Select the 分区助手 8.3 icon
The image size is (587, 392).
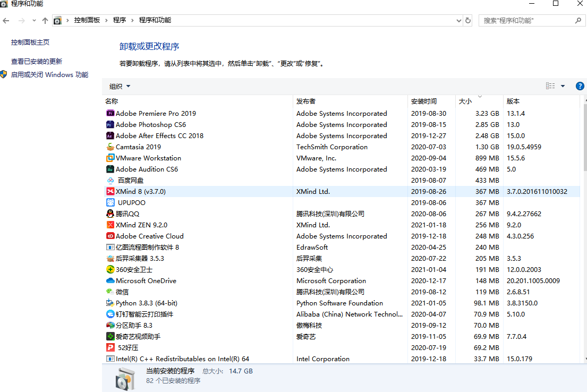(110, 326)
